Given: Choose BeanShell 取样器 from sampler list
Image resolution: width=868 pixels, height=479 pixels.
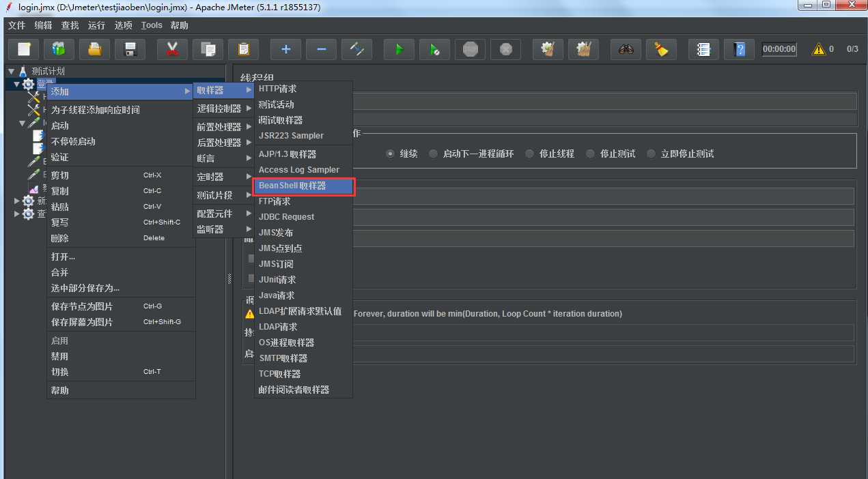Looking at the screenshot, I should pyautogui.click(x=304, y=186).
